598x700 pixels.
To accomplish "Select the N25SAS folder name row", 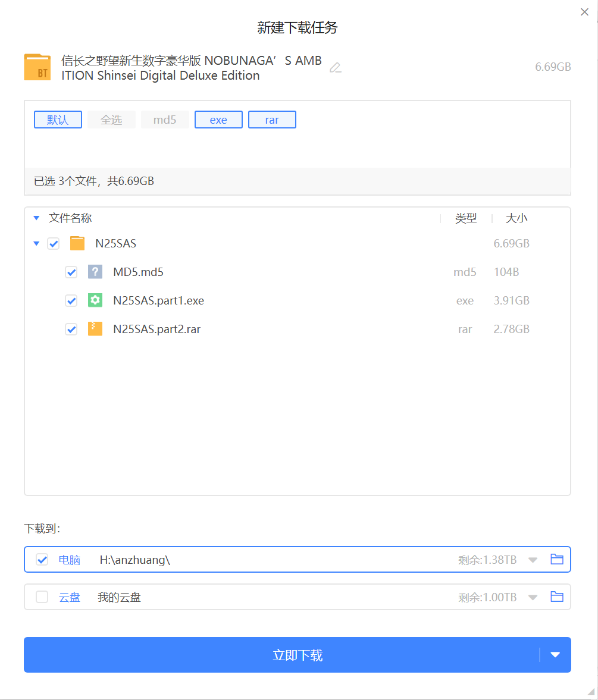I will (x=116, y=243).
